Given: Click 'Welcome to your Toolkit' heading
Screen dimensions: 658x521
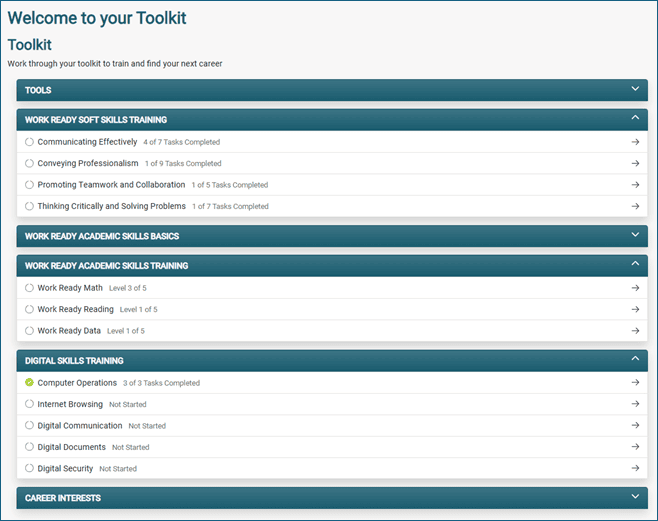Looking at the screenshot, I should pos(97,18).
